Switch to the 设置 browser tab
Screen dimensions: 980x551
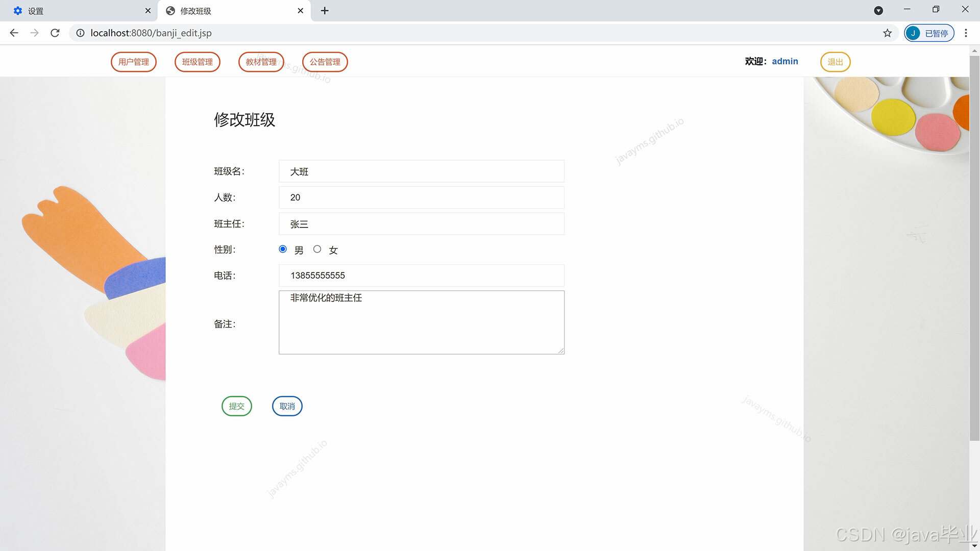tap(79, 11)
